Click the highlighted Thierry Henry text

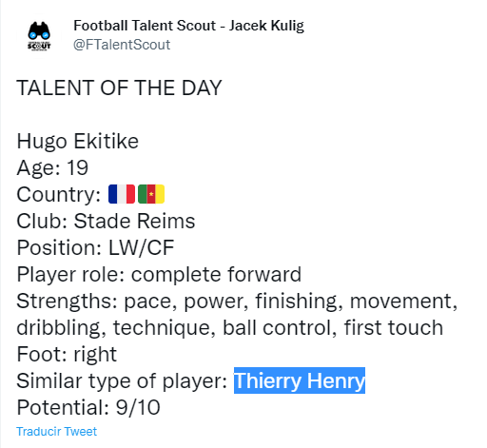(300, 380)
